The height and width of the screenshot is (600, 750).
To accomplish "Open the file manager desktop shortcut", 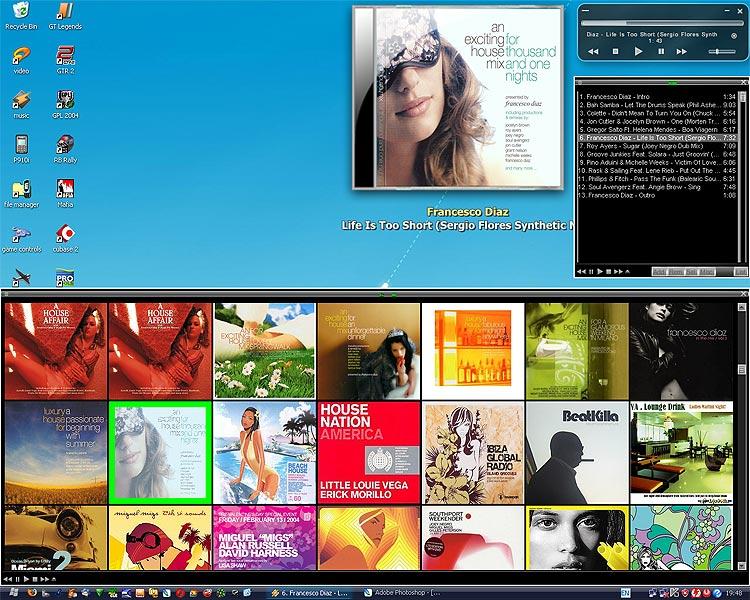I will [x=21, y=194].
